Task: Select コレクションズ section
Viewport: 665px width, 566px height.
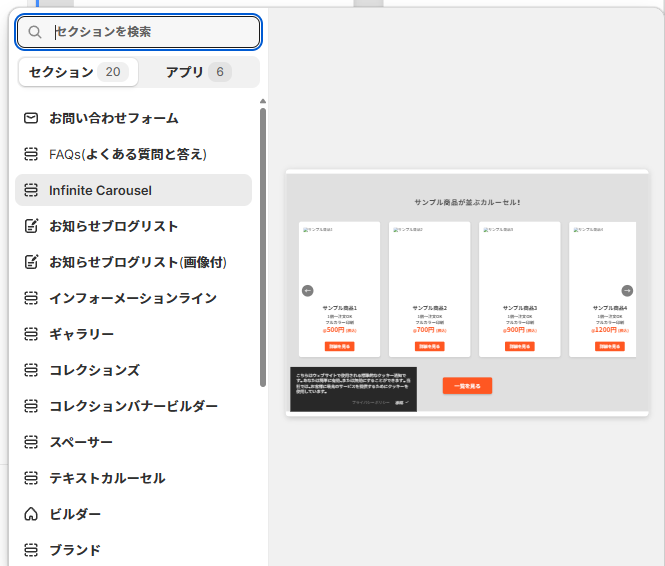Action: pos(134,370)
